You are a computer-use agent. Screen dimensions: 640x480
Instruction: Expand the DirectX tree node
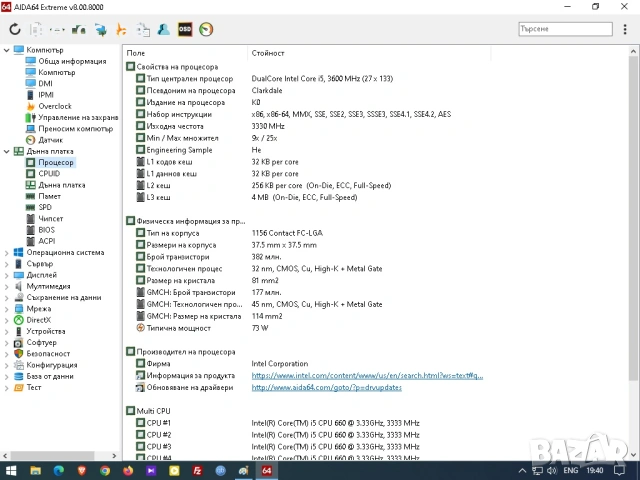pos(6,320)
